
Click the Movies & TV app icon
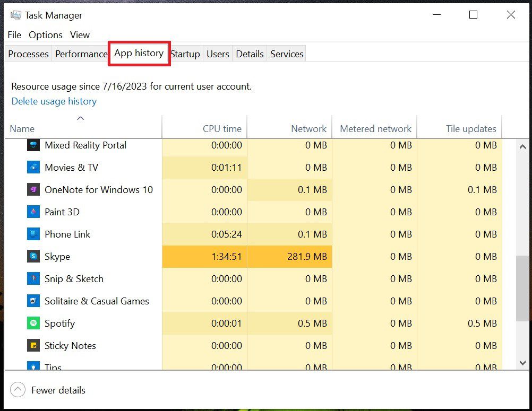coord(33,168)
